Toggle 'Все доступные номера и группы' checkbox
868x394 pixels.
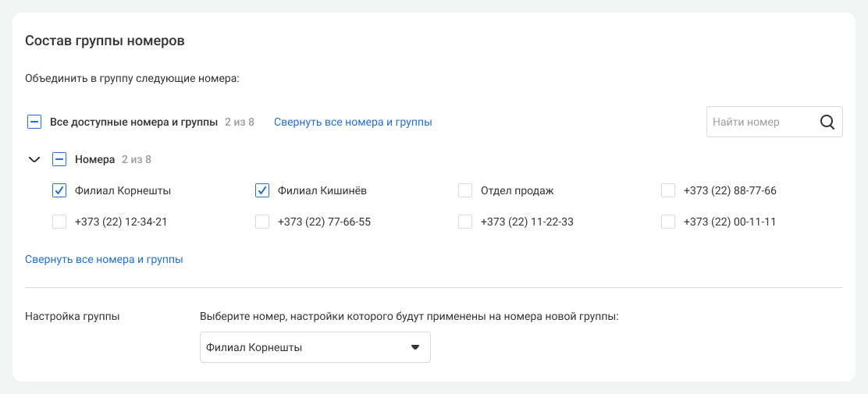34,122
